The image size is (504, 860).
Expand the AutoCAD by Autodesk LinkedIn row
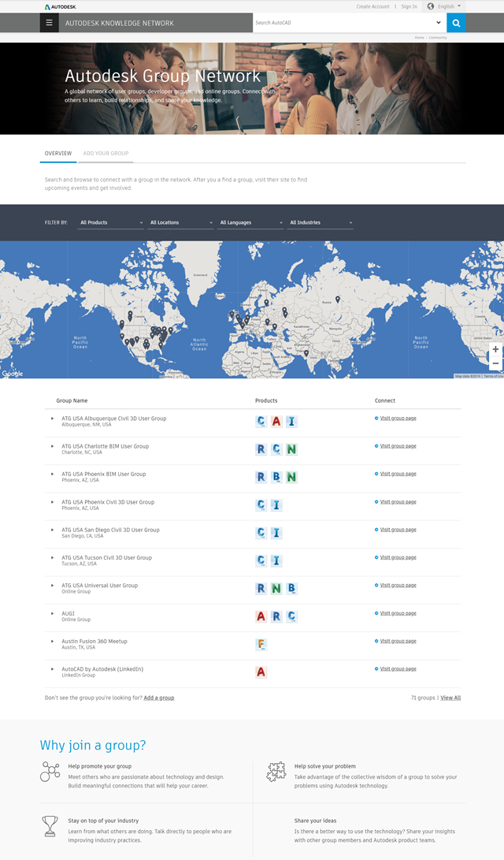pos(53,669)
